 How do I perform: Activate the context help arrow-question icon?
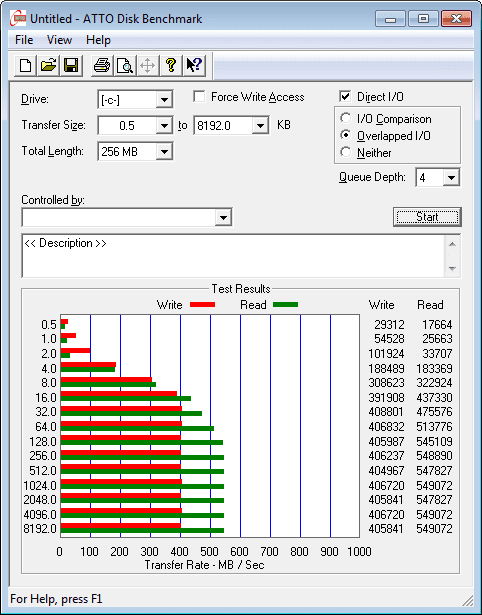tap(194, 66)
